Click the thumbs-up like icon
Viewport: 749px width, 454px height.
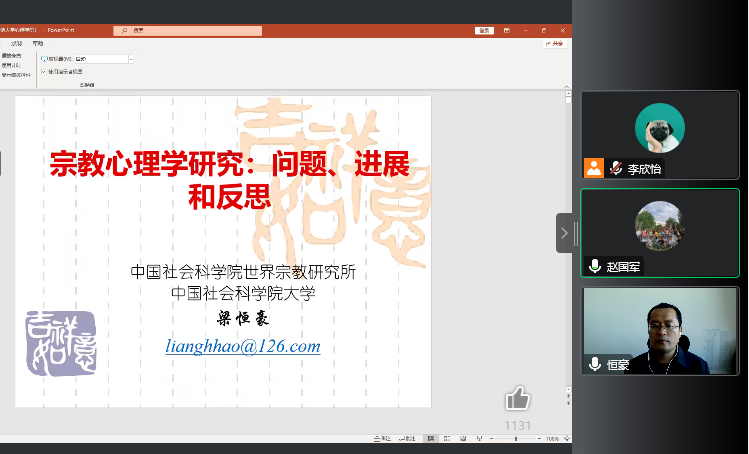517,400
